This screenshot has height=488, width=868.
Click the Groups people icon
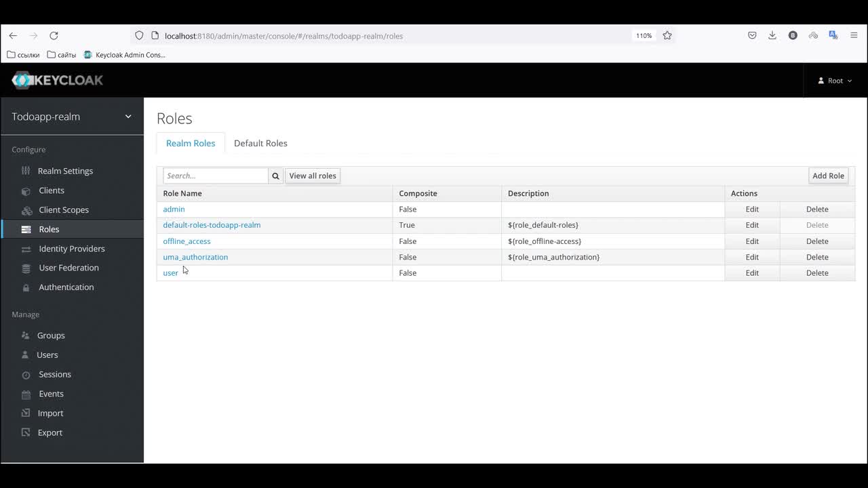26,335
